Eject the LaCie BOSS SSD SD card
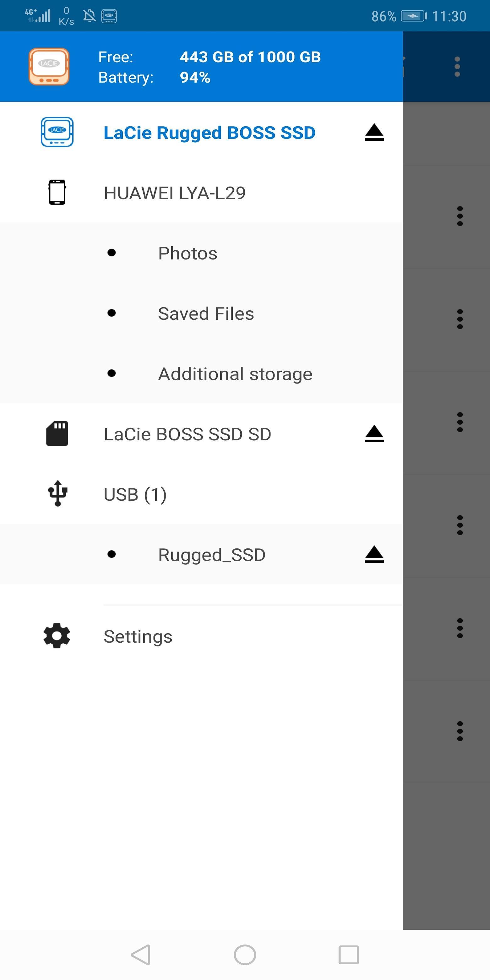 (374, 434)
